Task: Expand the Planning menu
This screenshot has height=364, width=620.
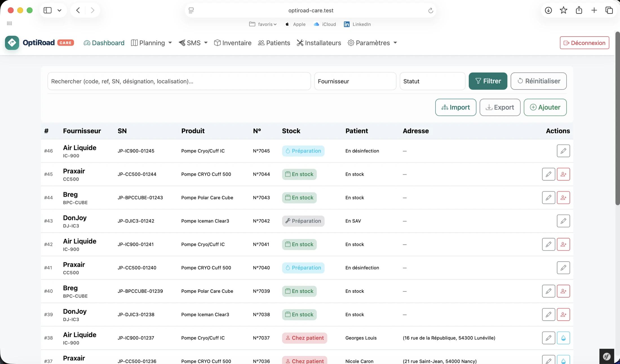Action: click(151, 43)
